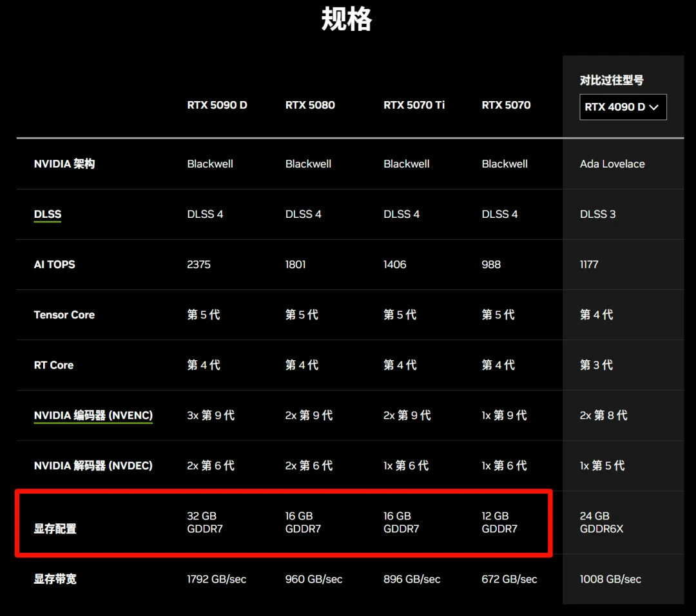This screenshot has height=616, width=696.
Task: Select the 显存带宽 row label
Action: coord(55,579)
